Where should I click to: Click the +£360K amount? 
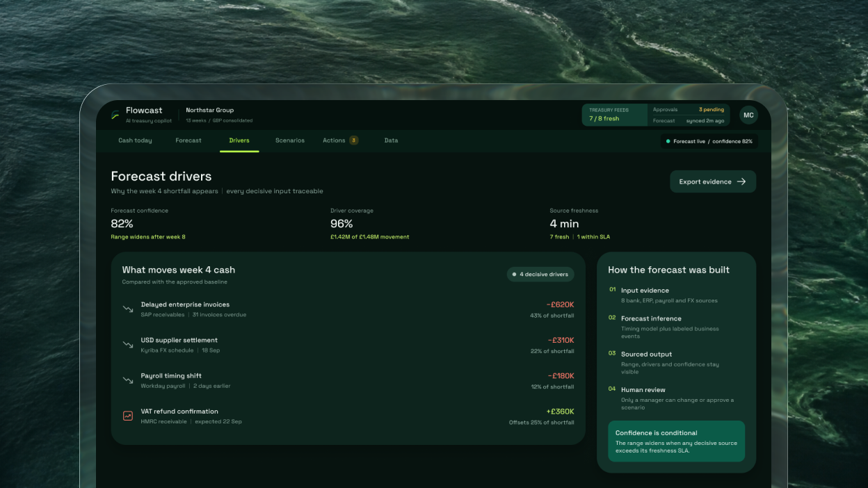(x=560, y=412)
